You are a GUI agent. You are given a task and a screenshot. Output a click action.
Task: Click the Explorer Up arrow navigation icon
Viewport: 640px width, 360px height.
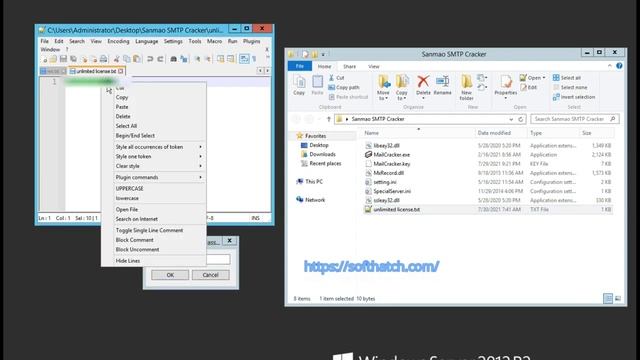coord(329,119)
